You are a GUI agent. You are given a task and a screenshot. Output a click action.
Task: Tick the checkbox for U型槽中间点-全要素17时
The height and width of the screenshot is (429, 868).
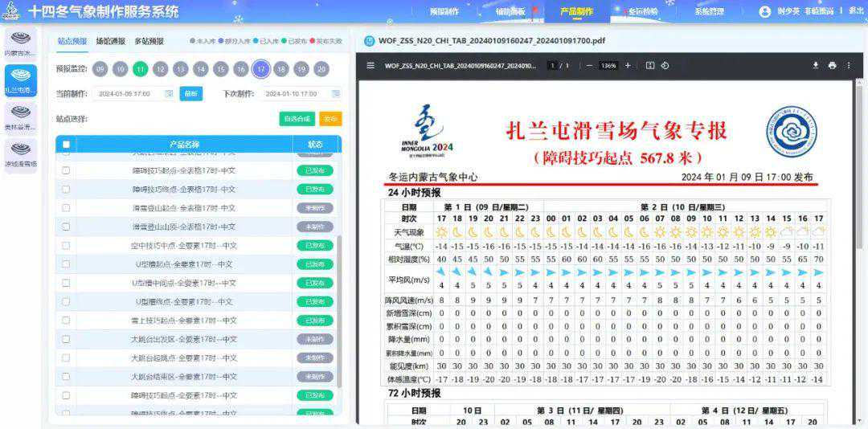click(66, 283)
